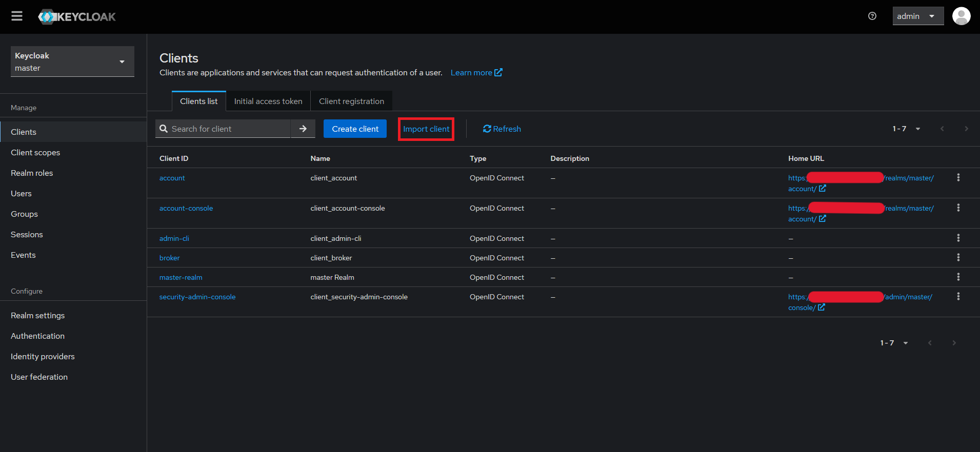Screen dimensions: 980x452
Task: Click the master Realm name cell
Action: pos(332,277)
